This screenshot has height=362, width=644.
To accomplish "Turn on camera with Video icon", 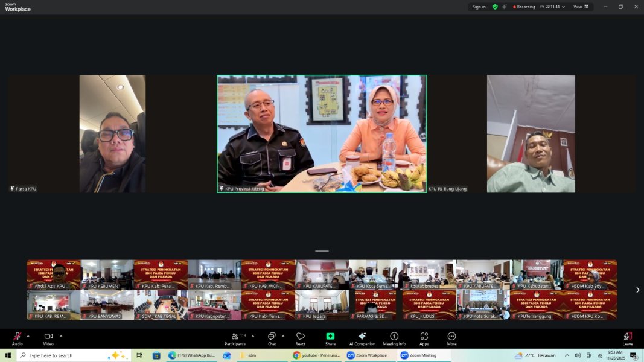I will point(48,337).
